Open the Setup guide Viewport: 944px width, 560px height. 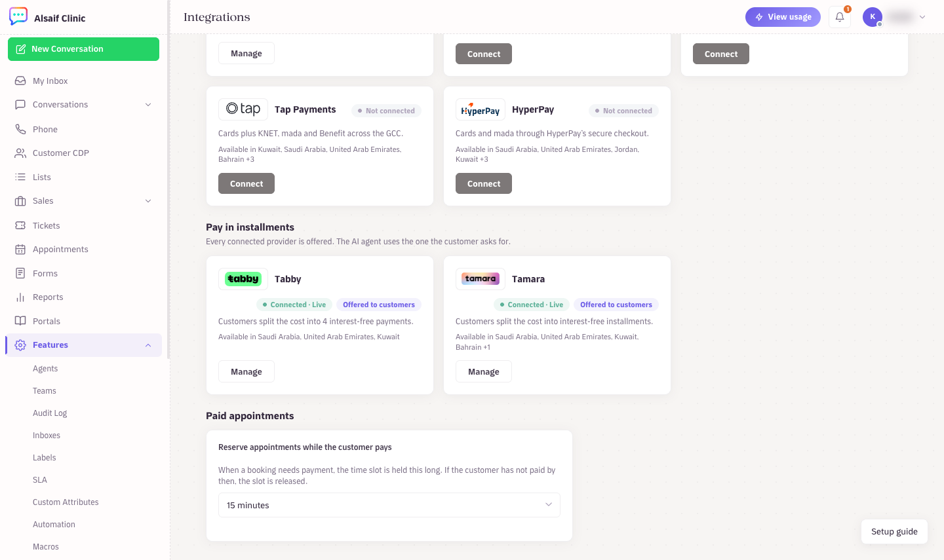[x=894, y=531]
